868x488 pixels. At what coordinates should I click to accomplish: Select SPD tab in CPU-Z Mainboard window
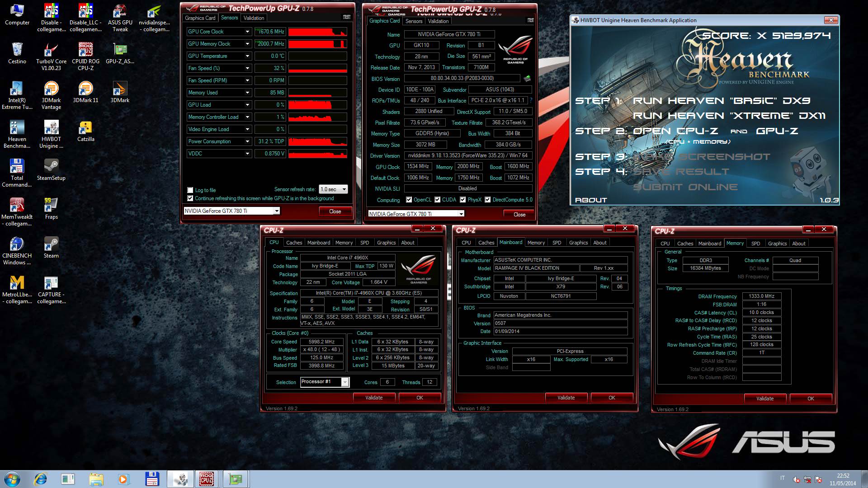pyautogui.click(x=557, y=243)
